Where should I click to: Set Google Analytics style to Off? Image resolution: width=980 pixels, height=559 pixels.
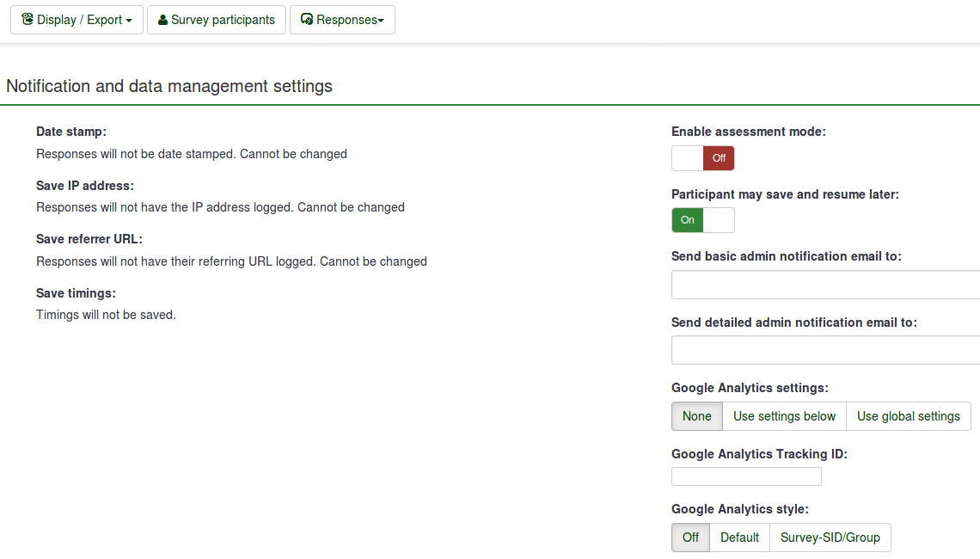[690, 537]
